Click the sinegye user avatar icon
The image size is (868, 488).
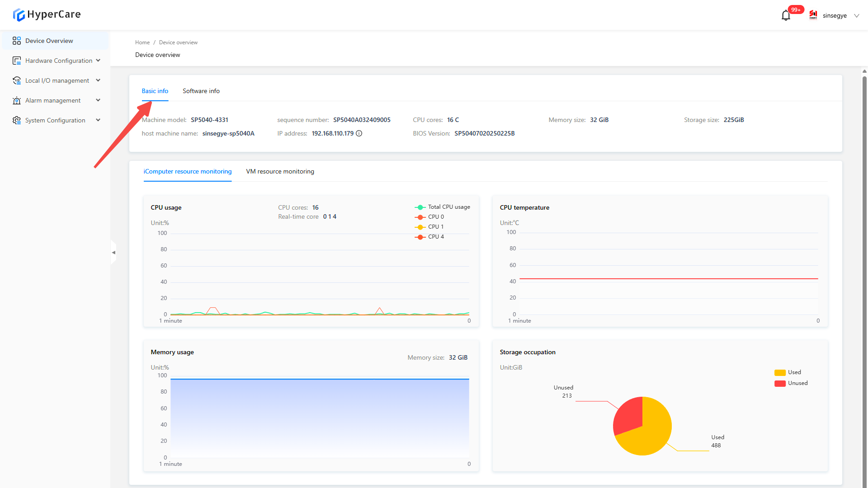(813, 15)
